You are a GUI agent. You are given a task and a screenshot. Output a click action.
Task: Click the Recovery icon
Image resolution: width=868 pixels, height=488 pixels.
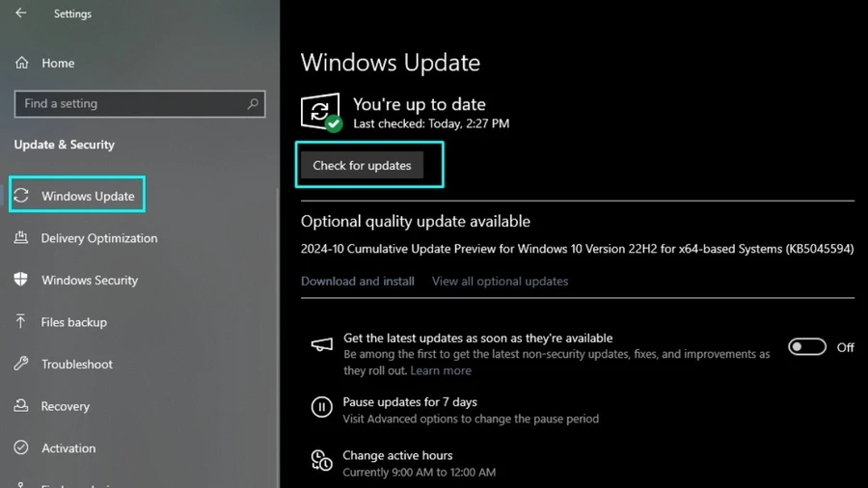click(x=21, y=406)
